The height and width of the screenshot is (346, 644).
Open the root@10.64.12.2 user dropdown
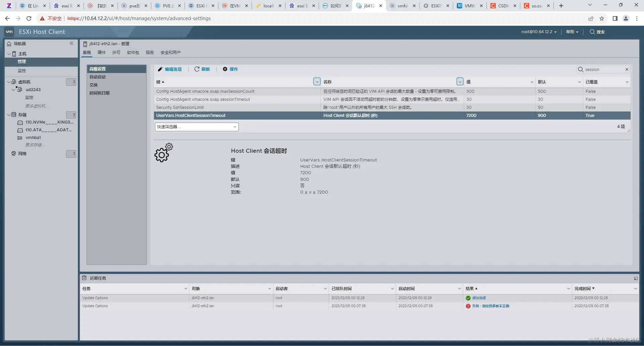click(x=539, y=32)
